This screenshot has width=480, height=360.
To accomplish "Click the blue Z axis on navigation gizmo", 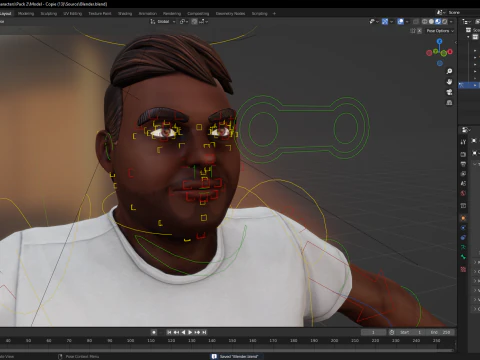I will pyautogui.click(x=439, y=41).
